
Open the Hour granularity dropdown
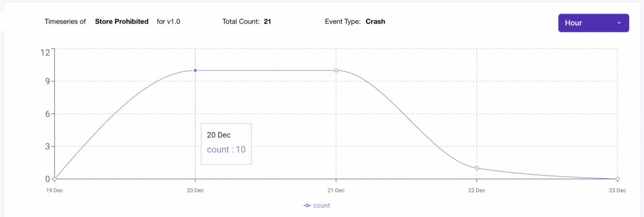tap(593, 23)
